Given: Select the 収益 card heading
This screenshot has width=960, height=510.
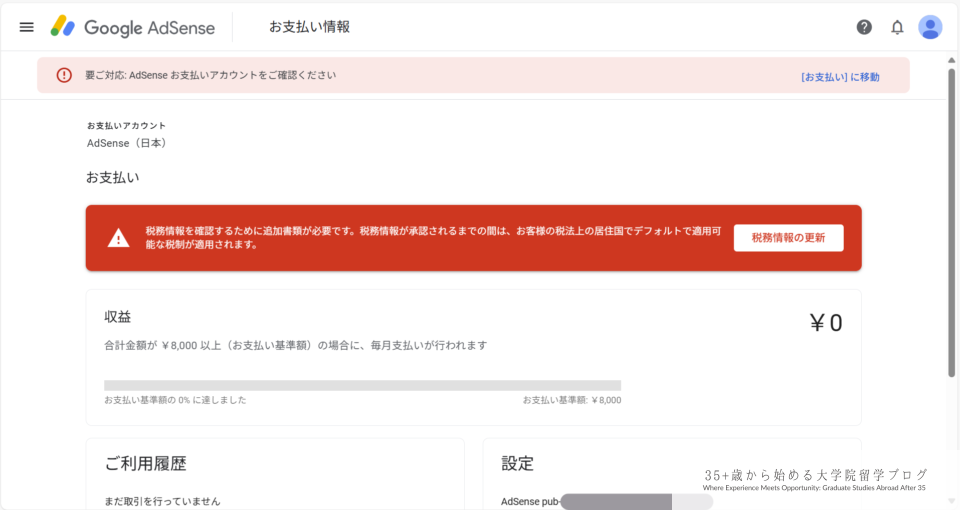Looking at the screenshot, I should [118, 316].
